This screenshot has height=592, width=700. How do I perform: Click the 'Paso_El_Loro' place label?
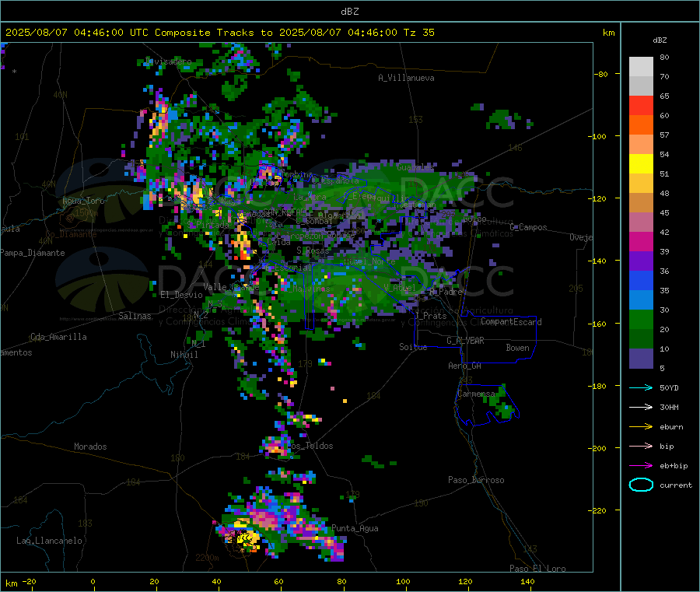click(537, 569)
